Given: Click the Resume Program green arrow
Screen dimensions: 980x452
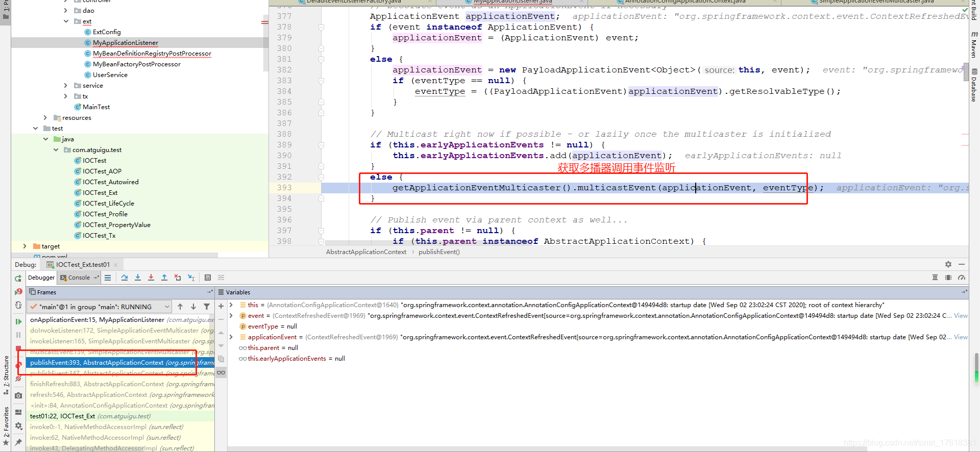Looking at the screenshot, I should tap(18, 321).
